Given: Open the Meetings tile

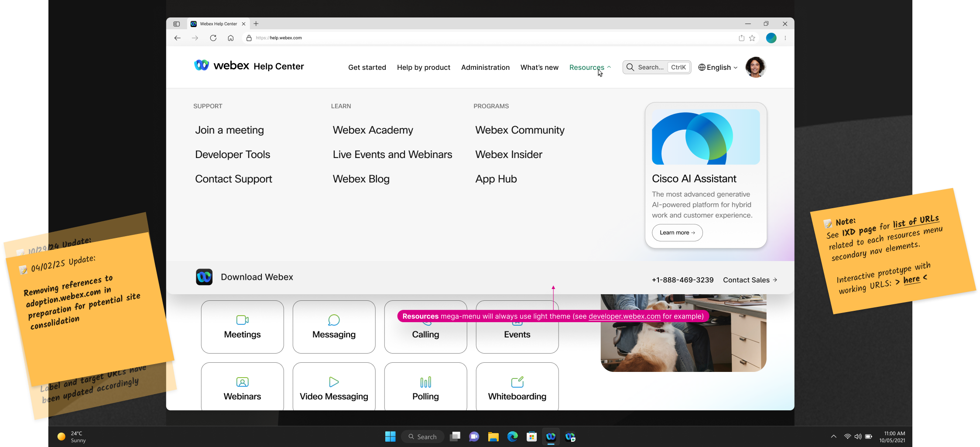Looking at the screenshot, I should tap(242, 327).
